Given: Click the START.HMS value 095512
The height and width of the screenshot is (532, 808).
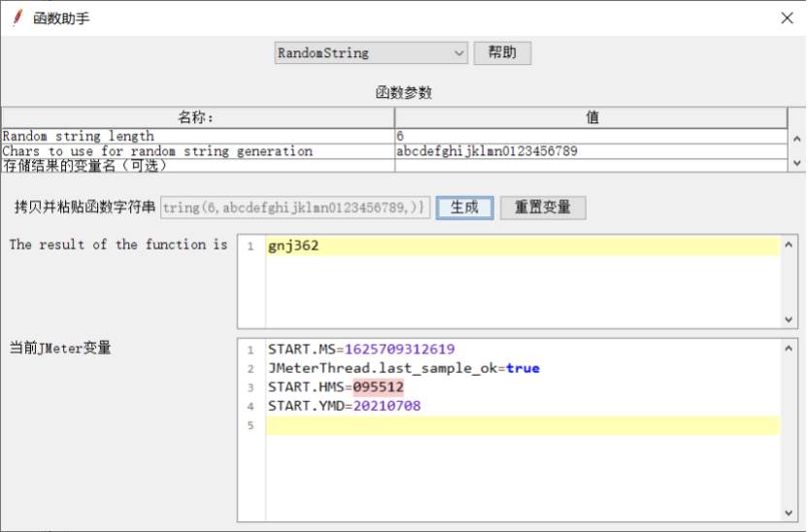Looking at the screenshot, I should tap(378, 387).
